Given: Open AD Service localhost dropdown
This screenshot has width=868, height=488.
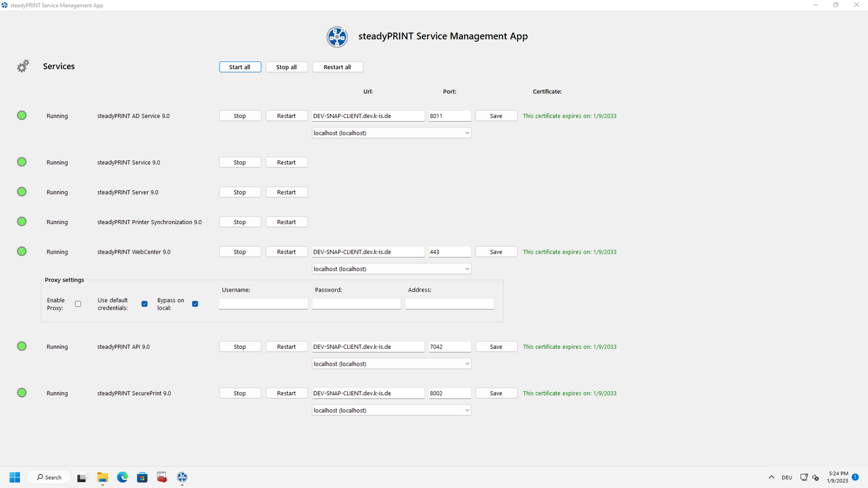Looking at the screenshot, I should (392, 133).
